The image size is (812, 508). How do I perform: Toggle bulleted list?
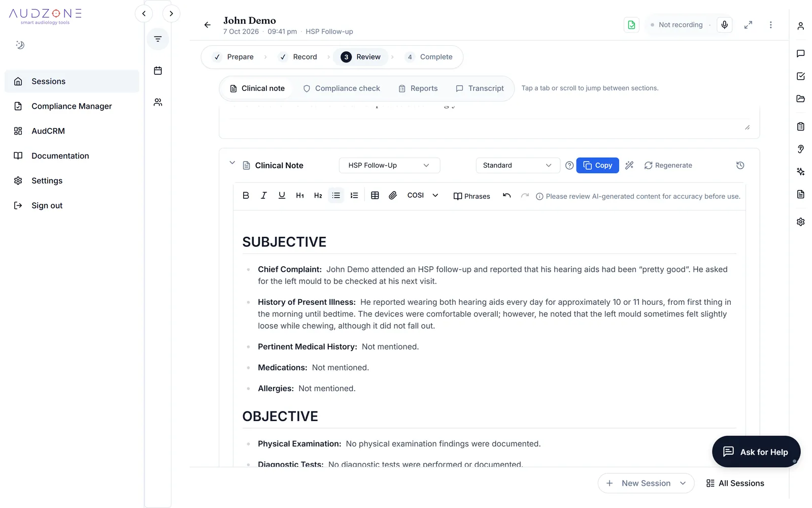pyautogui.click(x=336, y=196)
